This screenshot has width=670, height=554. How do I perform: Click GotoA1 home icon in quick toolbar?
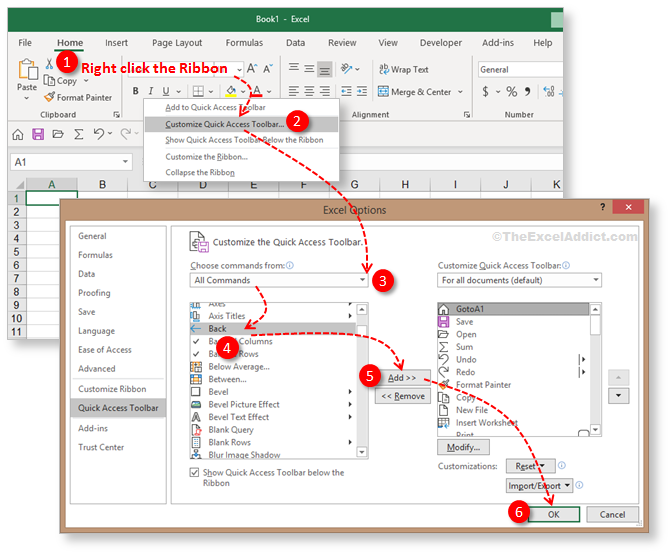18,135
